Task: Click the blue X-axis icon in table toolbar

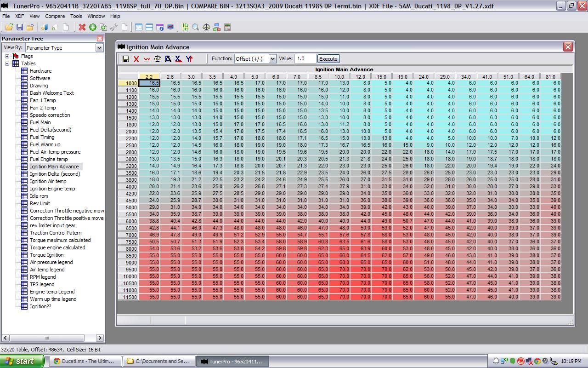Action: click(178, 58)
